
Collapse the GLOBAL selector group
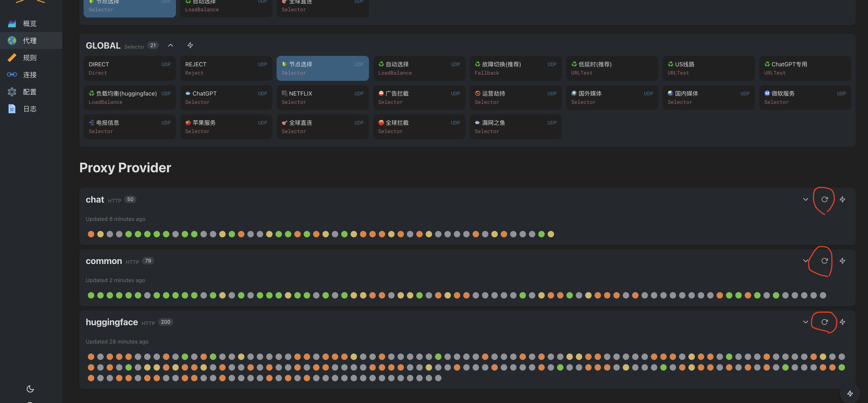[170, 45]
